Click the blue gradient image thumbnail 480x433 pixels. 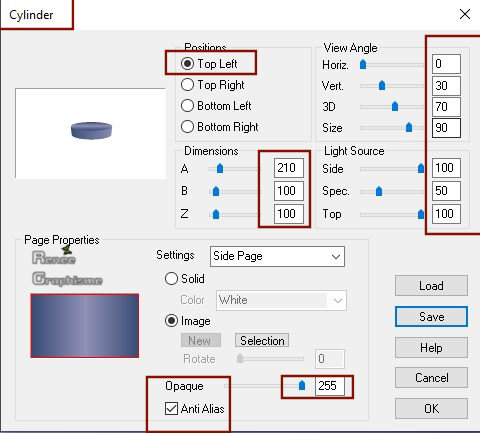[x=85, y=326]
